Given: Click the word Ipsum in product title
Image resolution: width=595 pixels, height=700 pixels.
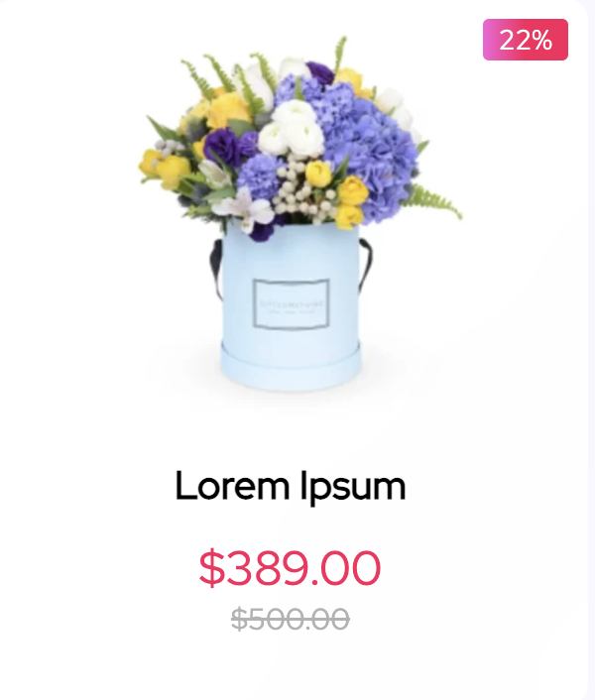Looking at the screenshot, I should click(353, 487).
